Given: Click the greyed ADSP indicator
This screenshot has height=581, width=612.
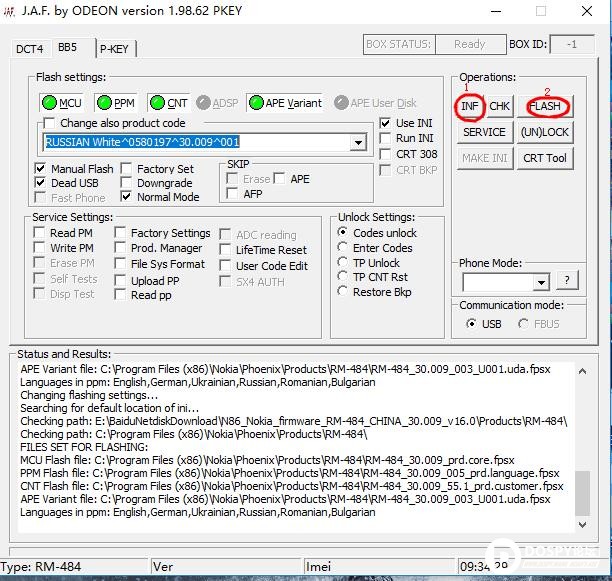Looking at the screenshot, I should tap(217, 103).
